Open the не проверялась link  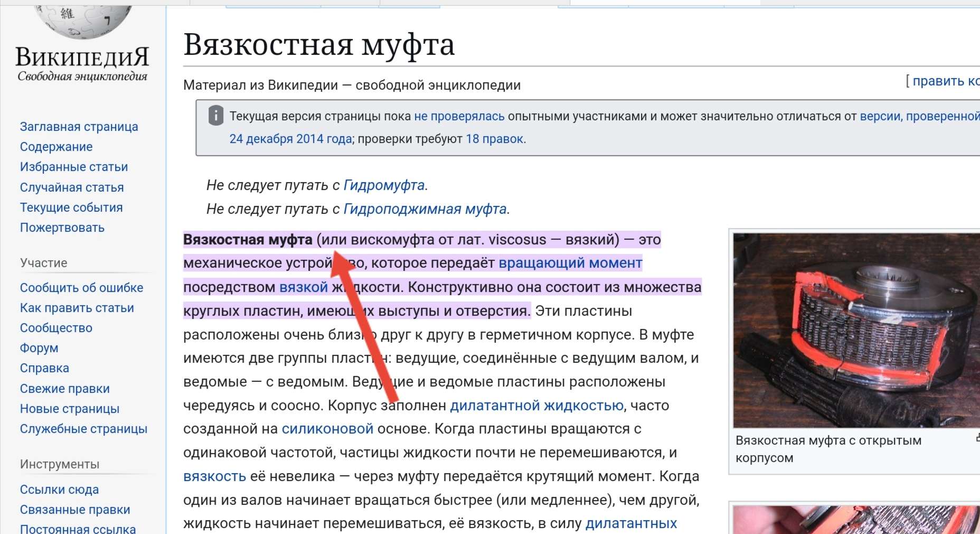[x=459, y=116]
